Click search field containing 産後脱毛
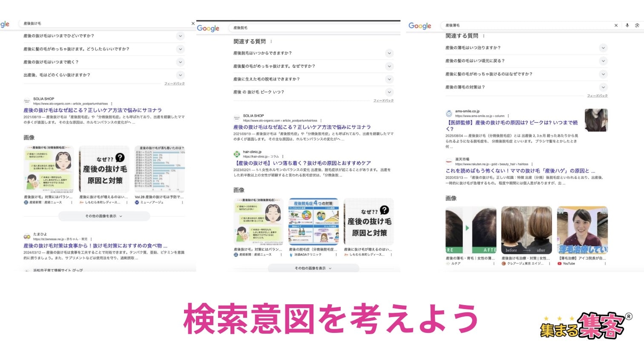The width and height of the screenshot is (644, 358). pyautogui.click(x=314, y=28)
